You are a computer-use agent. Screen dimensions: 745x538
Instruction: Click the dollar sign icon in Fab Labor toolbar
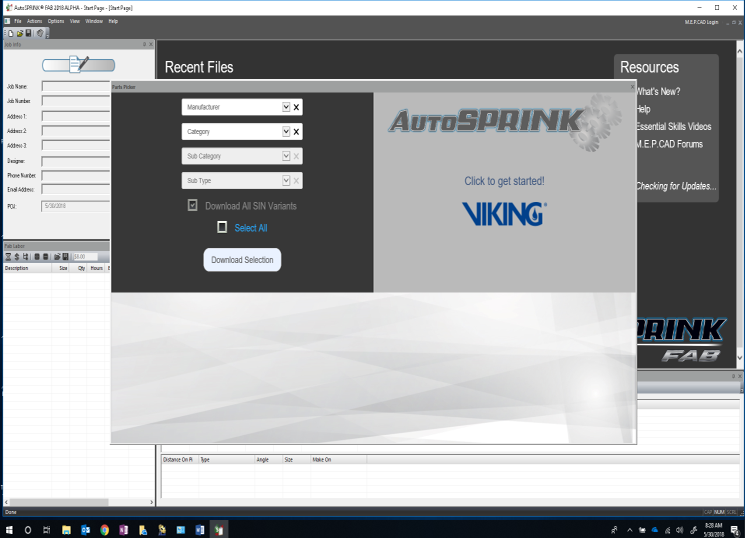click(x=17, y=257)
